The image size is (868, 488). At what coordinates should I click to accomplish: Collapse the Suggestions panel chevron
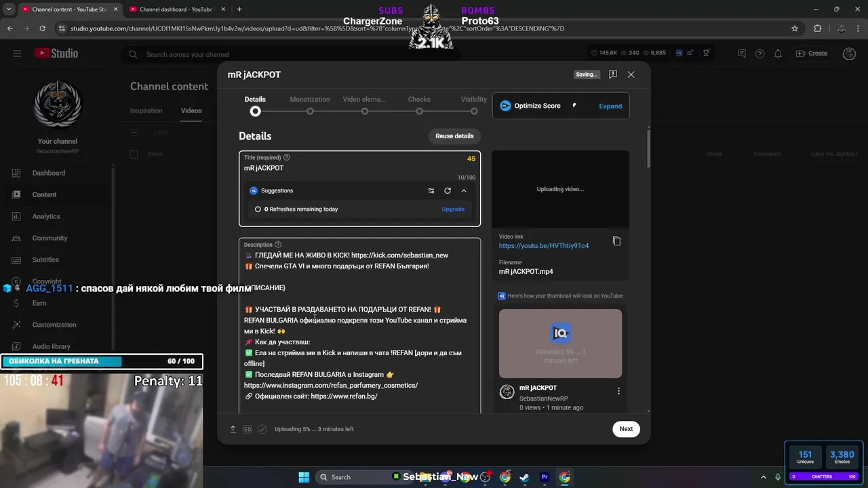464,190
